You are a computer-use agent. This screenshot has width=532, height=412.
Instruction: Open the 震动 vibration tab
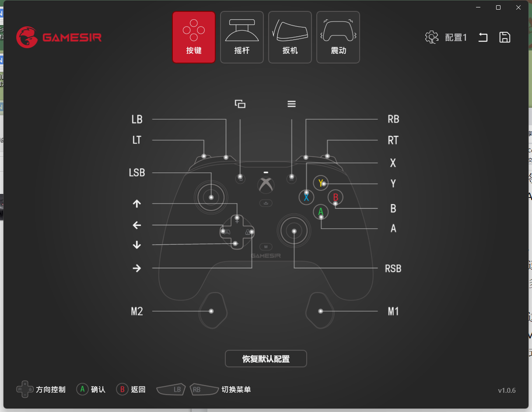click(x=338, y=37)
